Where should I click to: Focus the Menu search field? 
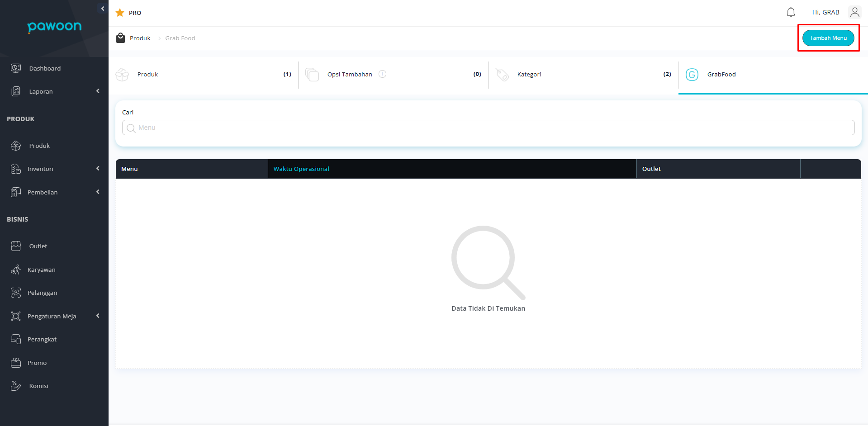point(488,128)
